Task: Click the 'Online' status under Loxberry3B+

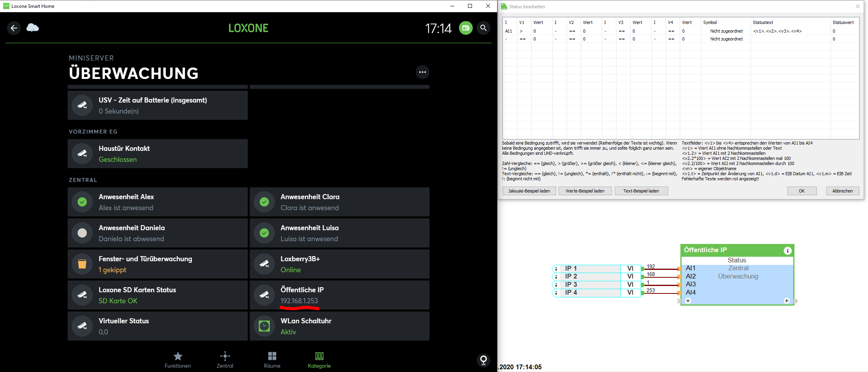Action: click(291, 270)
